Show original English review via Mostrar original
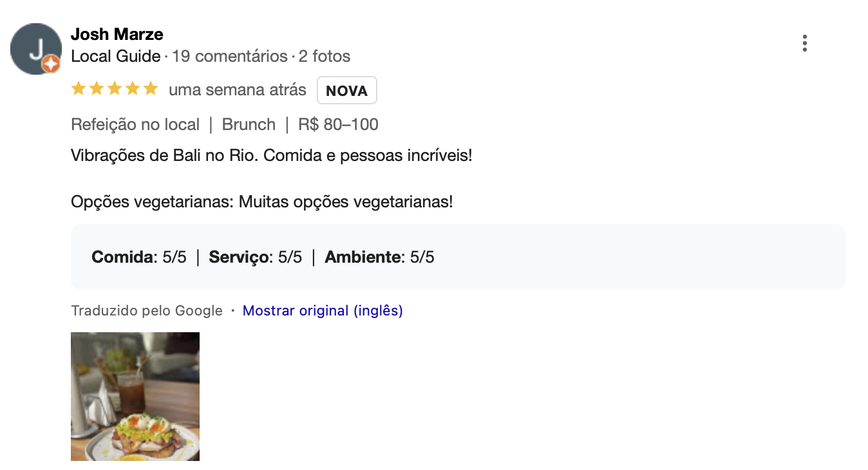Image resolution: width=868 pixels, height=470 pixels. 323,311
